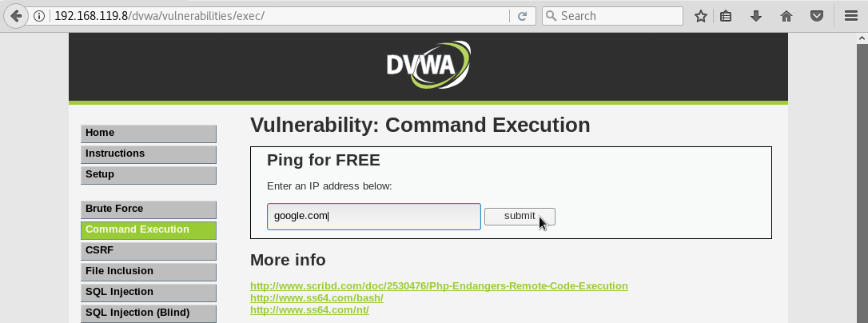Open the SQL Injection vulnerability page

coord(149,293)
